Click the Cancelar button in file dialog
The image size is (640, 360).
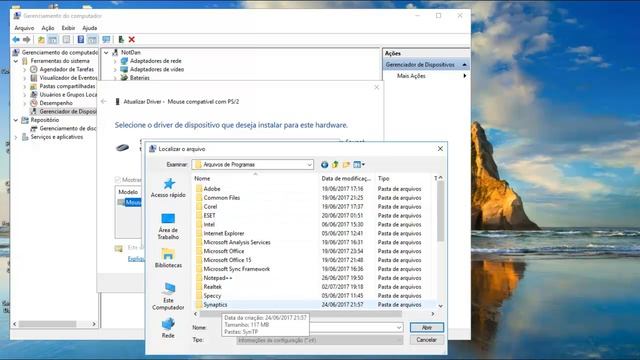(x=427, y=340)
